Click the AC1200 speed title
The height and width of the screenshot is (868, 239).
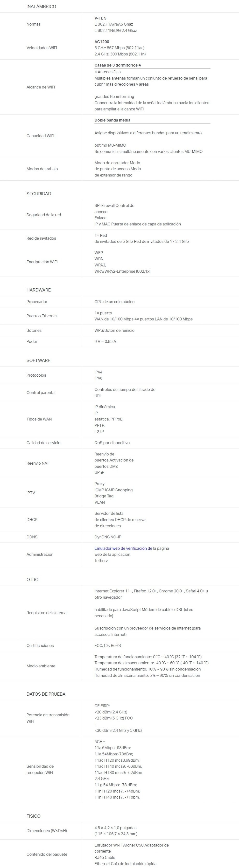tap(102, 42)
